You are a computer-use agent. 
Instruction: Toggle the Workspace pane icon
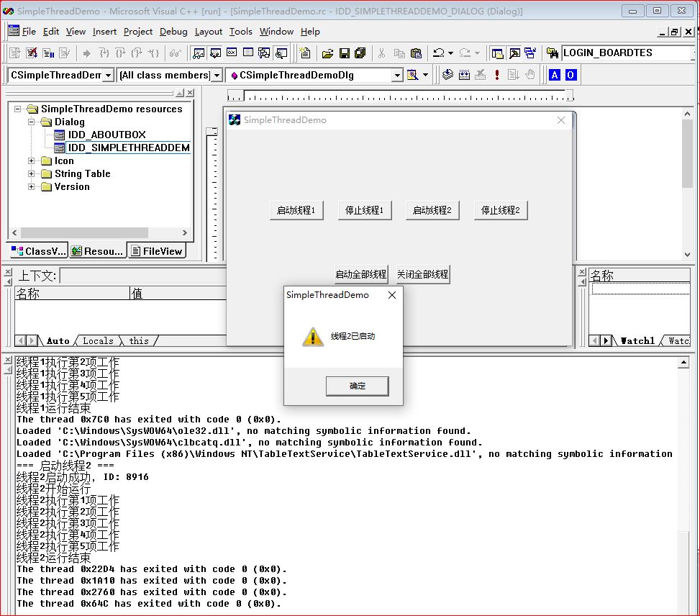click(x=497, y=53)
